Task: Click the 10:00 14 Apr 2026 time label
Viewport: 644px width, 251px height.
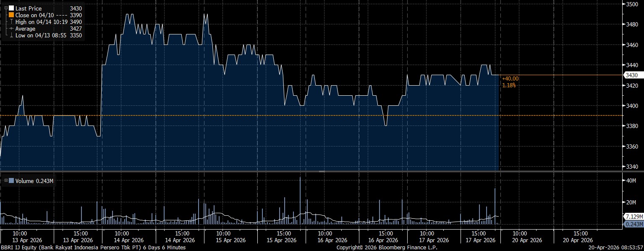Action: click(121, 236)
